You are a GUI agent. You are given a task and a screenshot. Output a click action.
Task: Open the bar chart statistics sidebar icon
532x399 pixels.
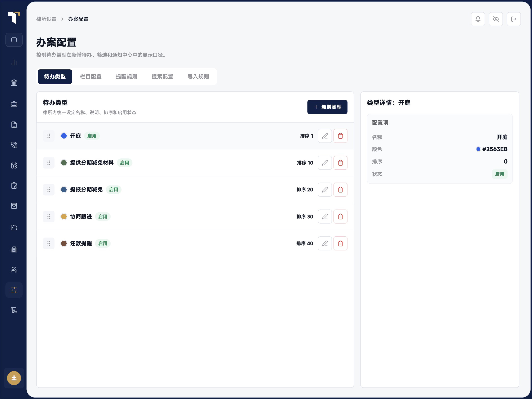14,62
